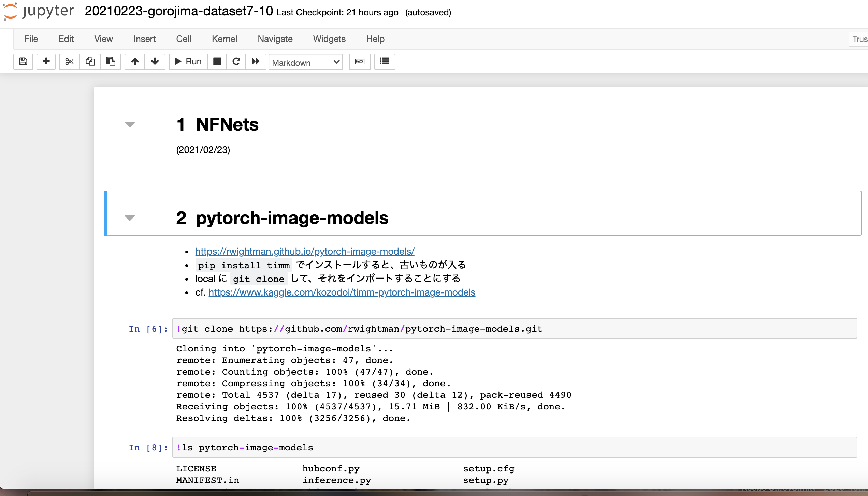Select the 2 pytorch-image-models heading cell
Screen dimensions: 868x496
click(x=482, y=213)
